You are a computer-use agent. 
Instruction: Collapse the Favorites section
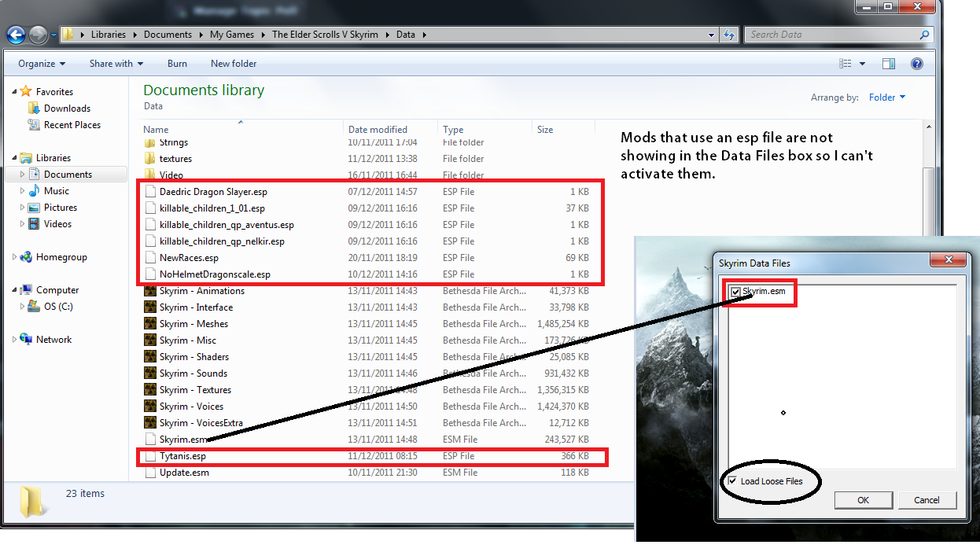pyautogui.click(x=14, y=92)
